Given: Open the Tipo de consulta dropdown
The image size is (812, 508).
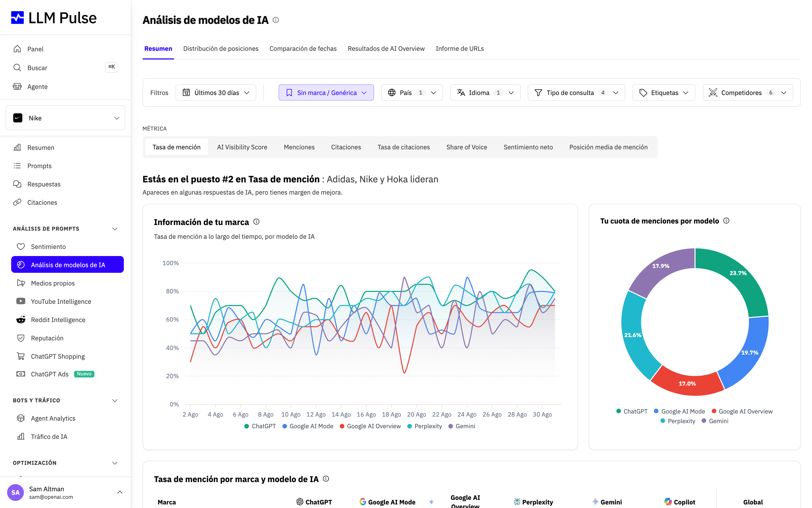Looking at the screenshot, I should point(576,92).
